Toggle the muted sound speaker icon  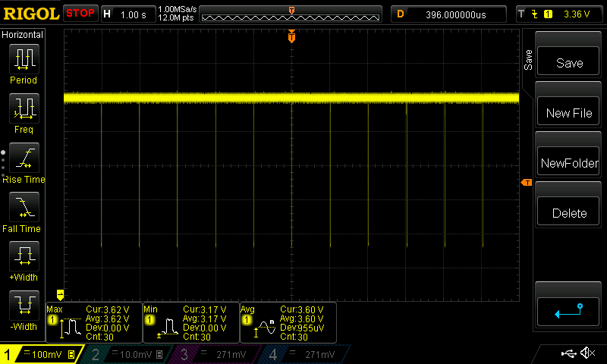(587, 353)
